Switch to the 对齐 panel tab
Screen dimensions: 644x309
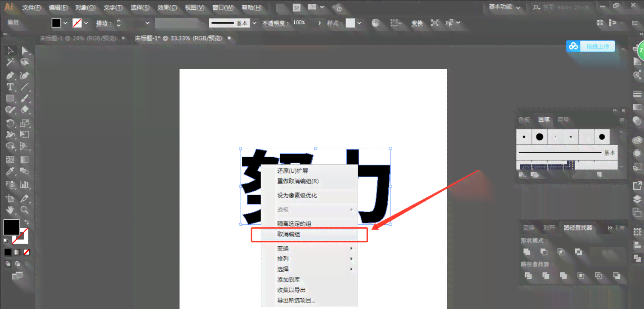click(x=549, y=228)
